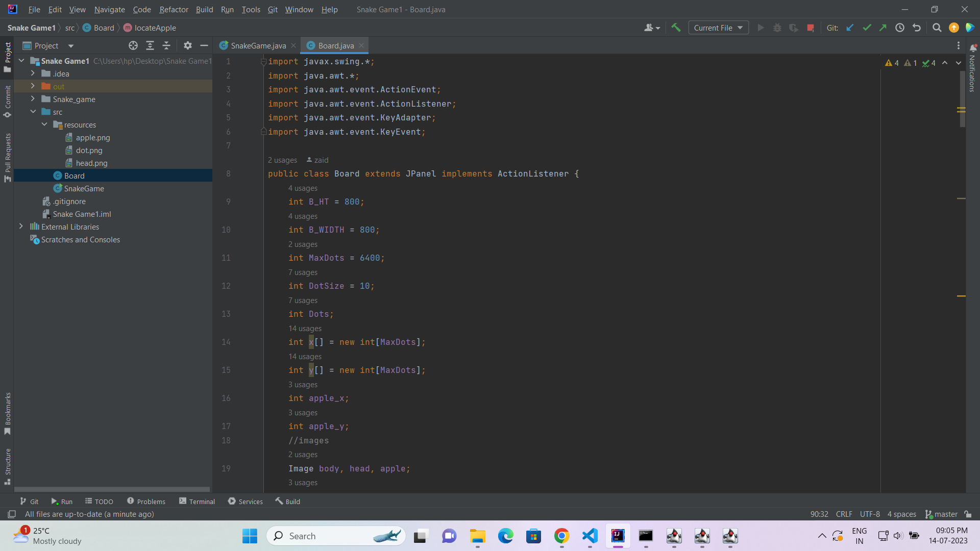This screenshot has width=980, height=551.
Task: Expand the External Libraries node
Action: coord(21,227)
